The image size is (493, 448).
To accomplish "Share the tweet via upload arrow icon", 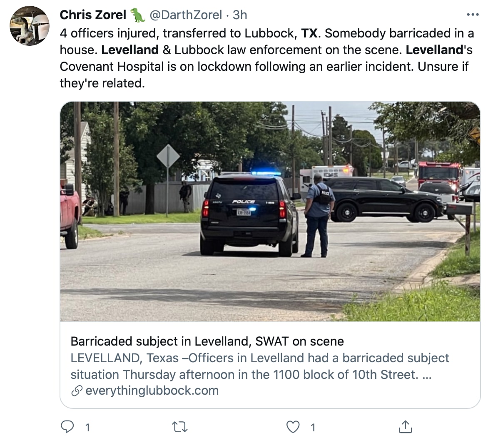I will tap(405, 426).
